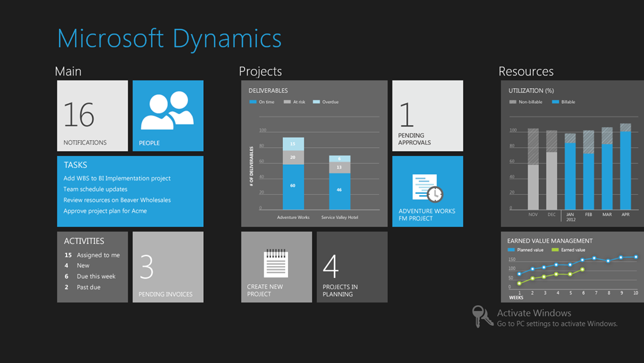Click the Planned value legend swatch

click(x=511, y=250)
